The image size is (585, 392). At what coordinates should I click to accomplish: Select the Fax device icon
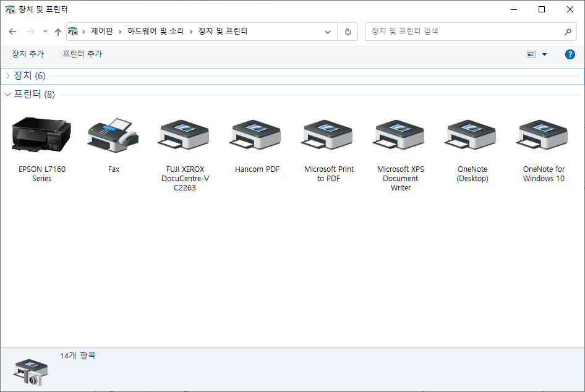[x=113, y=135]
